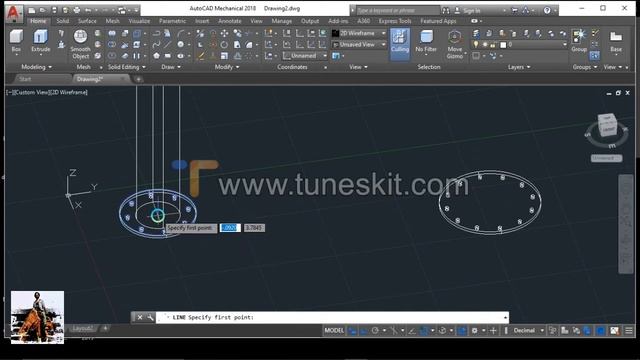Viewport: 640px width, 360px height.
Task: Click the Print icon in quick access toolbar
Action: click(77, 10)
